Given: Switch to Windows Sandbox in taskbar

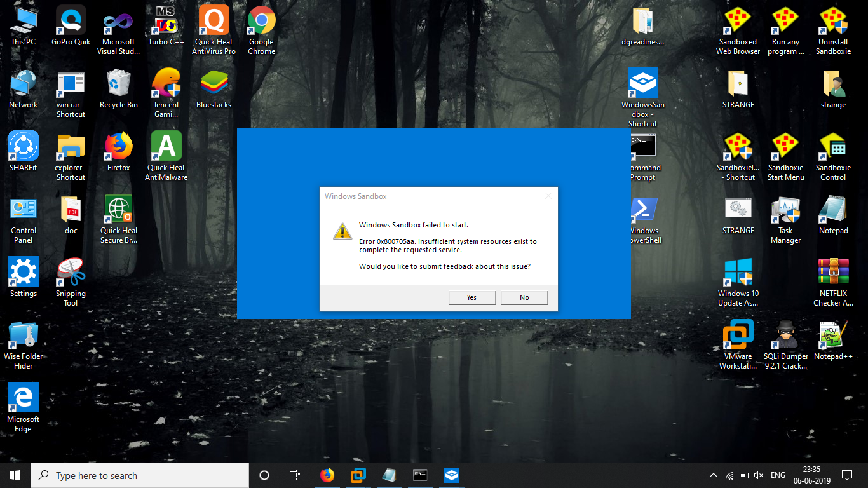Looking at the screenshot, I should pos(451,475).
